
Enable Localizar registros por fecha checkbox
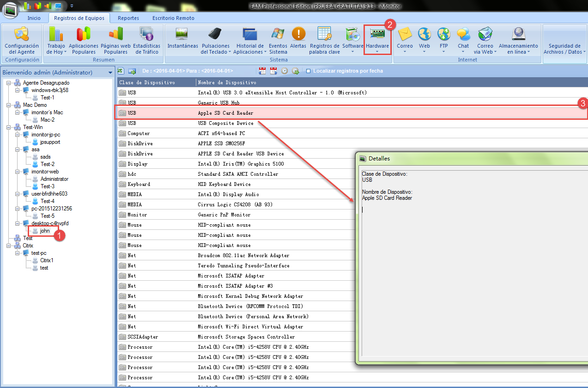coord(309,71)
